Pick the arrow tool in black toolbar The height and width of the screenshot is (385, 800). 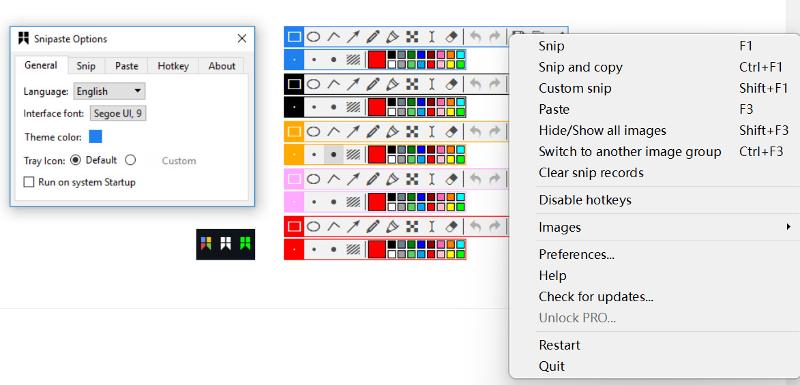coord(353,84)
